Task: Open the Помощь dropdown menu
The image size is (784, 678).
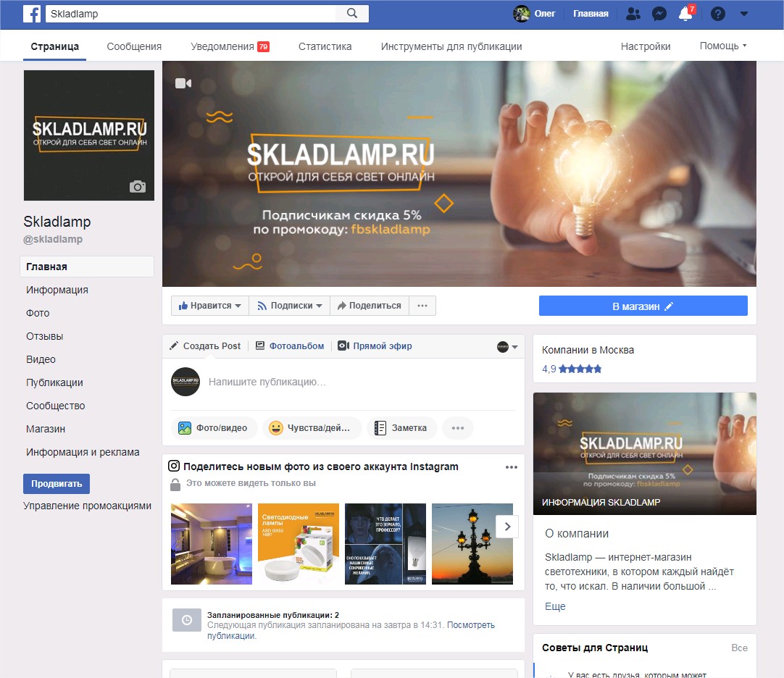Action: pos(723,46)
